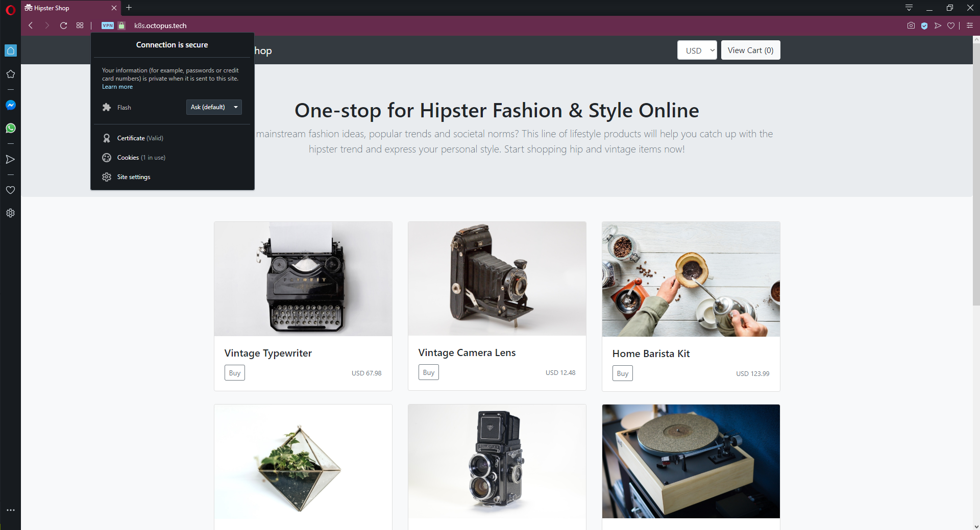
Task: Open Messenger in the Opera sidebar
Action: pyautogui.click(x=11, y=105)
